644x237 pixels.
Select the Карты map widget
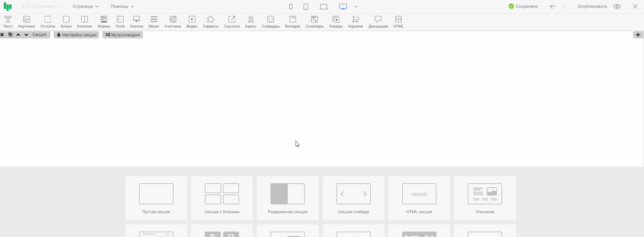pos(250,22)
